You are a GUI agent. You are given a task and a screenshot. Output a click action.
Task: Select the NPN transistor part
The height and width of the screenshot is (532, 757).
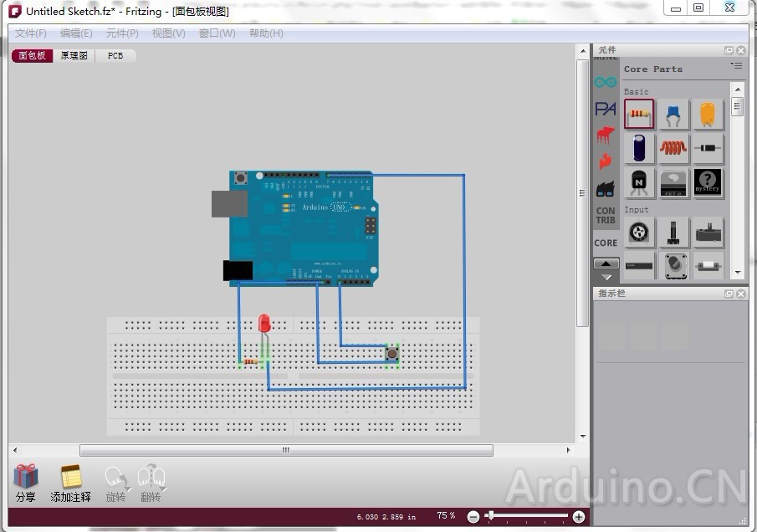click(x=639, y=182)
